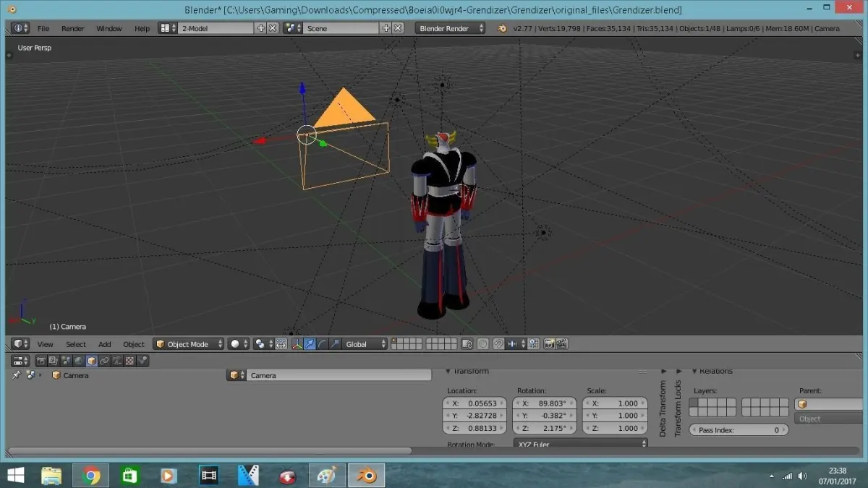
Task: Add a new scene with plus icon
Action: (386, 28)
